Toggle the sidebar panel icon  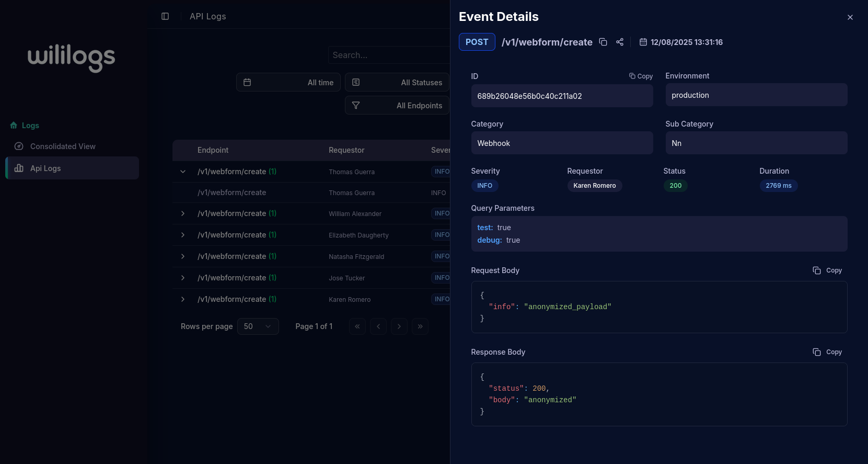point(165,16)
